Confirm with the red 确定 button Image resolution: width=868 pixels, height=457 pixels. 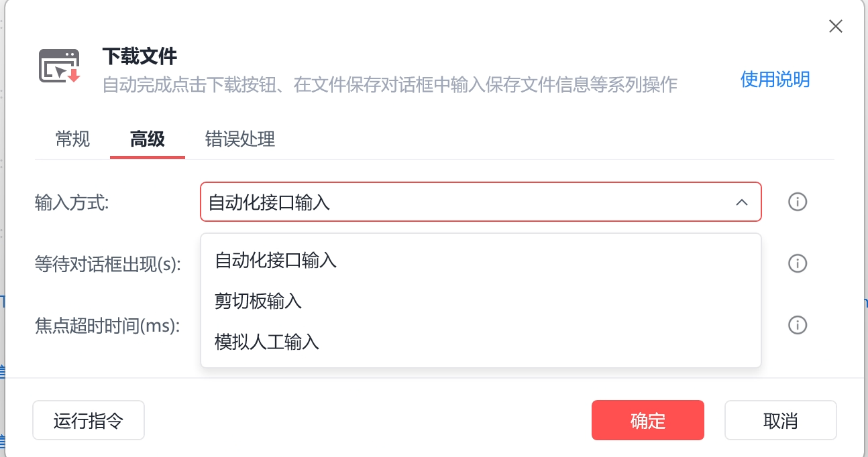pyautogui.click(x=648, y=420)
